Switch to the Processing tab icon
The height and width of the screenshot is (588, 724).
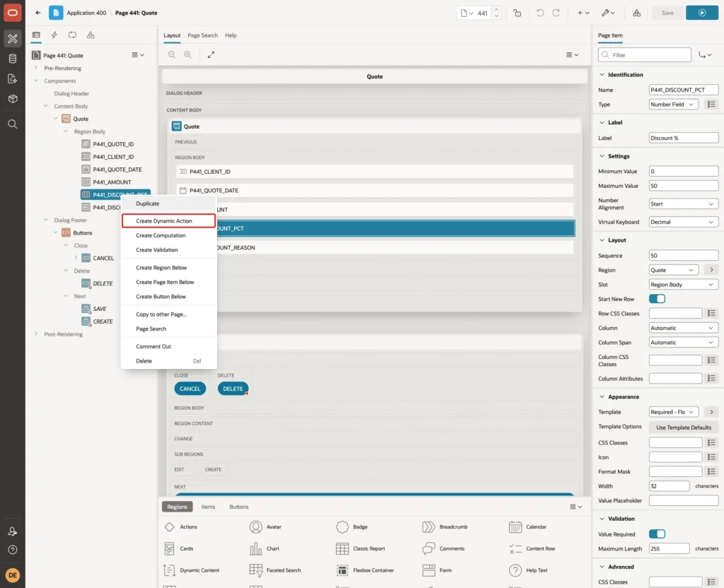coord(72,35)
